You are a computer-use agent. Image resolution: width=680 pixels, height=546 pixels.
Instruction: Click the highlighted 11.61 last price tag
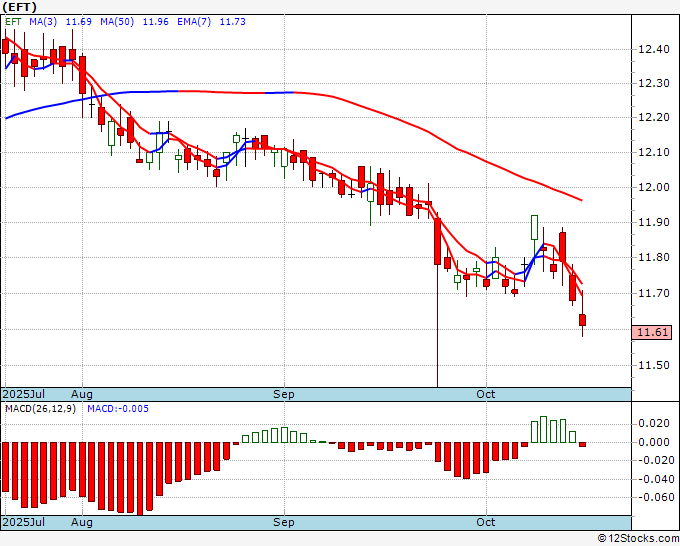click(x=652, y=332)
